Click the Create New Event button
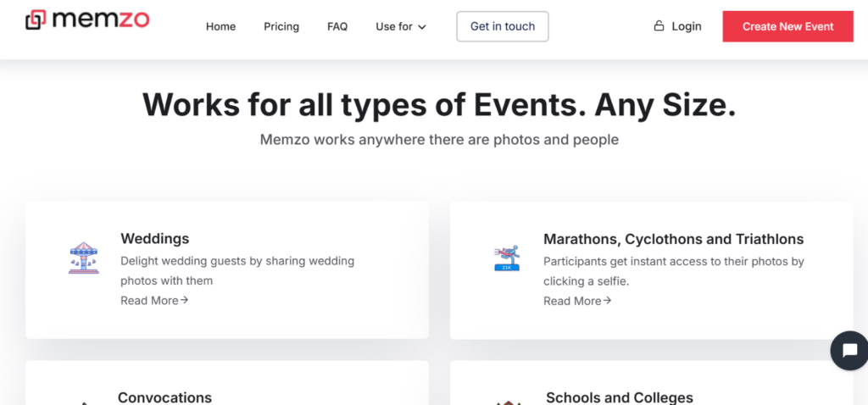Image resolution: width=868 pixels, height=405 pixels. [787, 26]
